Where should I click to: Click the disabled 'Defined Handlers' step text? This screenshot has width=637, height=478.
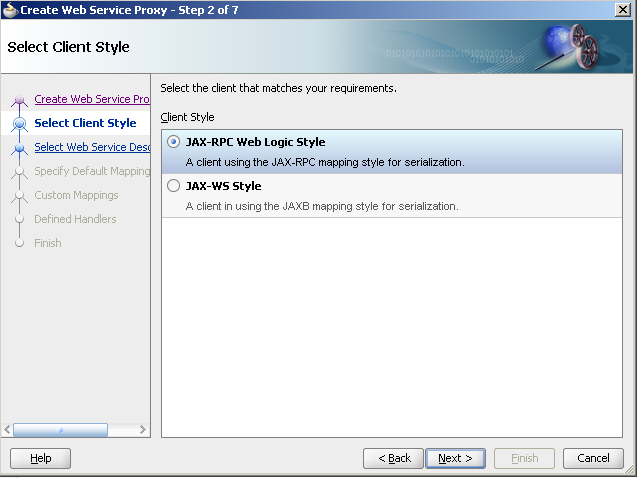[x=75, y=219]
